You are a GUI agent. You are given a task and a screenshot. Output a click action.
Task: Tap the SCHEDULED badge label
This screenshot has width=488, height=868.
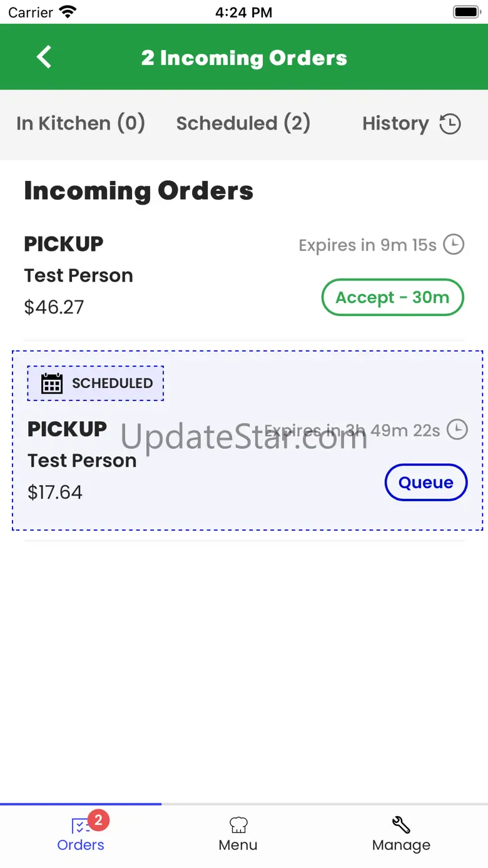[113, 383]
